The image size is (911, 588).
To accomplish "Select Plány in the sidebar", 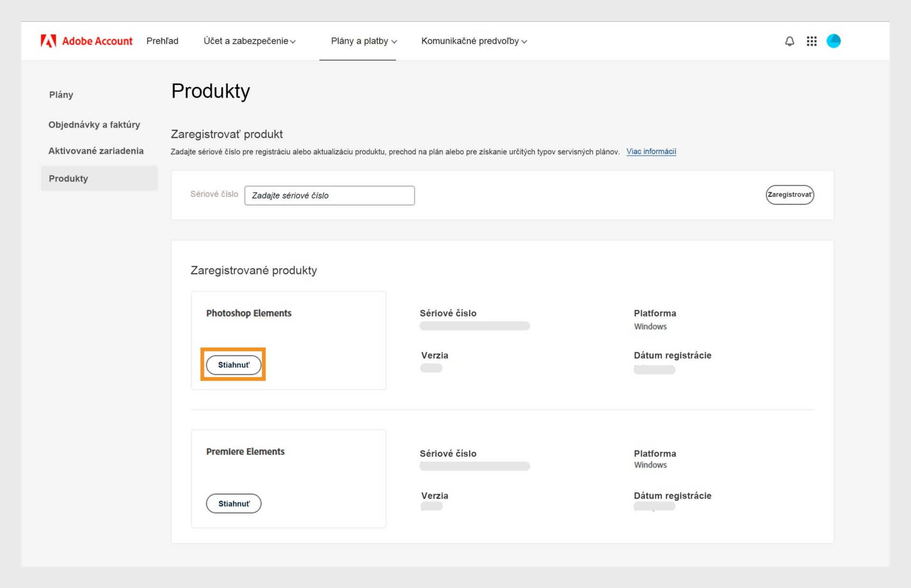I will [x=61, y=94].
